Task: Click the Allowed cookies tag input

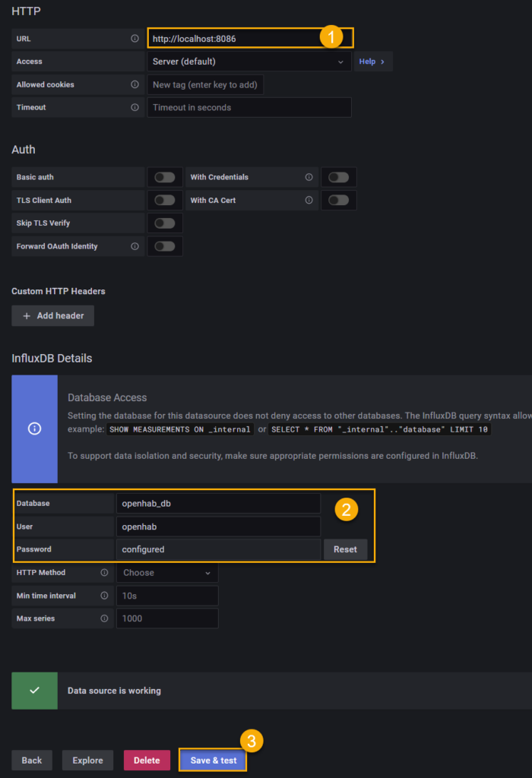Action: pos(205,85)
